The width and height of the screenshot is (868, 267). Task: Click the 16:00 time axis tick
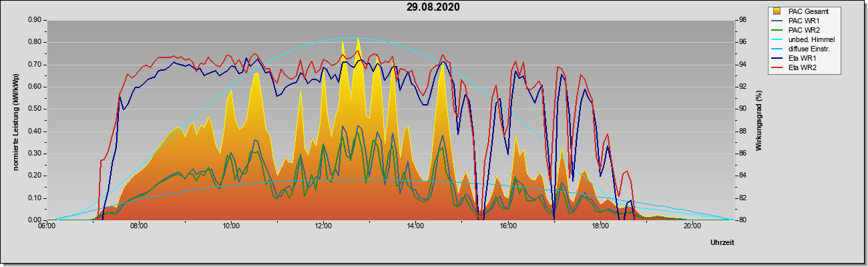pyautogui.click(x=508, y=227)
